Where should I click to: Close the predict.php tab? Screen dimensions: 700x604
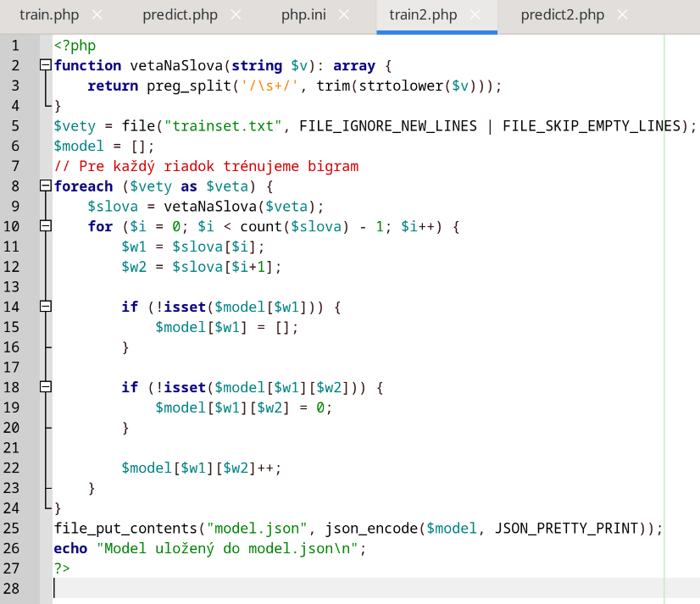point(235,15)
